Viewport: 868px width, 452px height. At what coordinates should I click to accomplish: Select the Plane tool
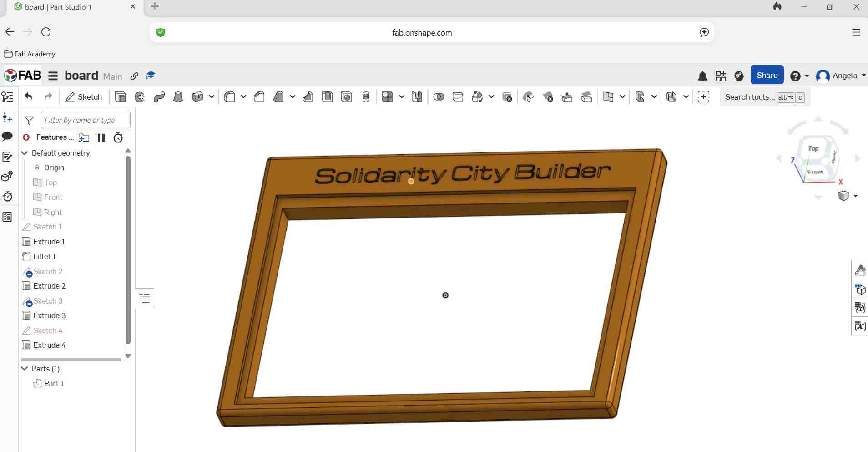608,97
